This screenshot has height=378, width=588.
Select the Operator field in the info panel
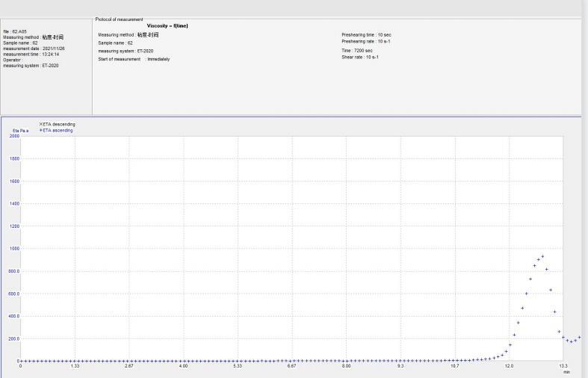pos(13,60)
